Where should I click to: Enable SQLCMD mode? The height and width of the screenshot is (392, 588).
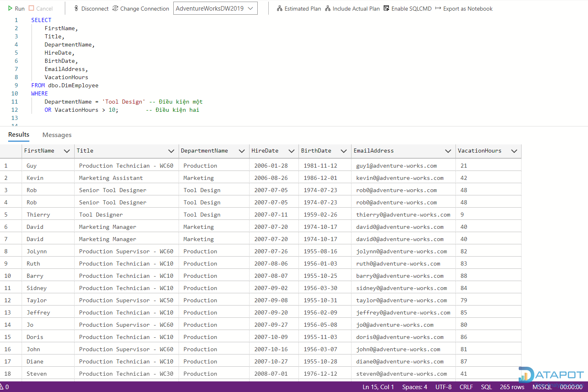(x=407, y=9)
